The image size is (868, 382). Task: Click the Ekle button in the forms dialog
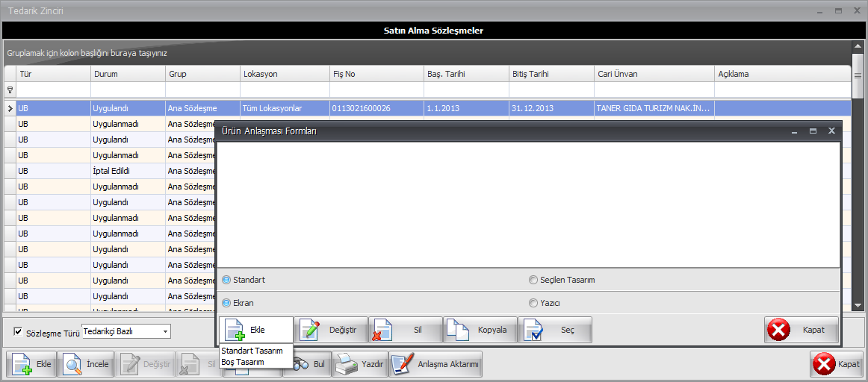255,330
